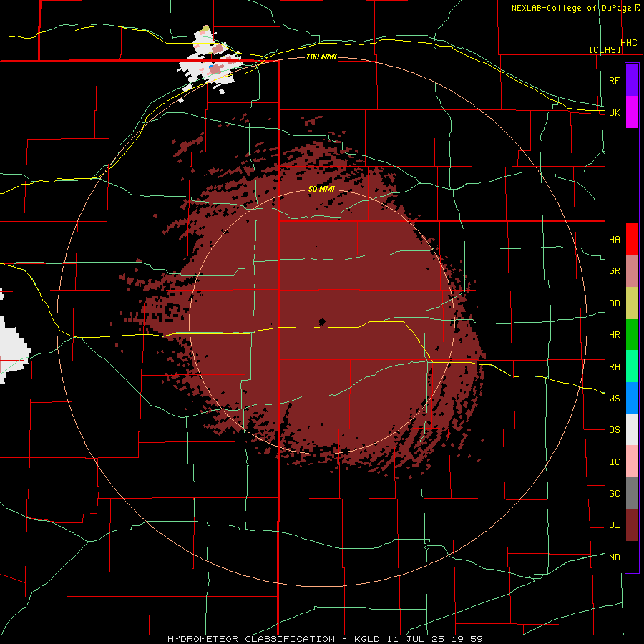
Task: Click the IC light pink legend swatch
Action: pyautogui.click(x=632, y=462)
